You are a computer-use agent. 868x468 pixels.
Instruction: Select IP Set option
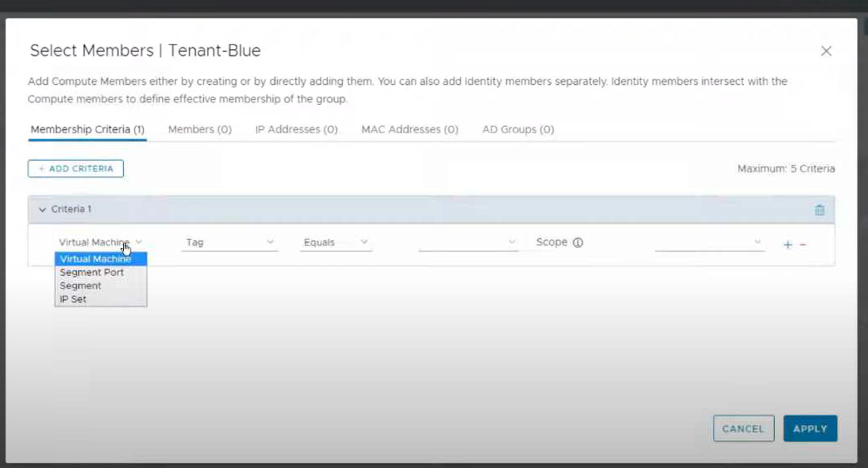coord(73,299)
